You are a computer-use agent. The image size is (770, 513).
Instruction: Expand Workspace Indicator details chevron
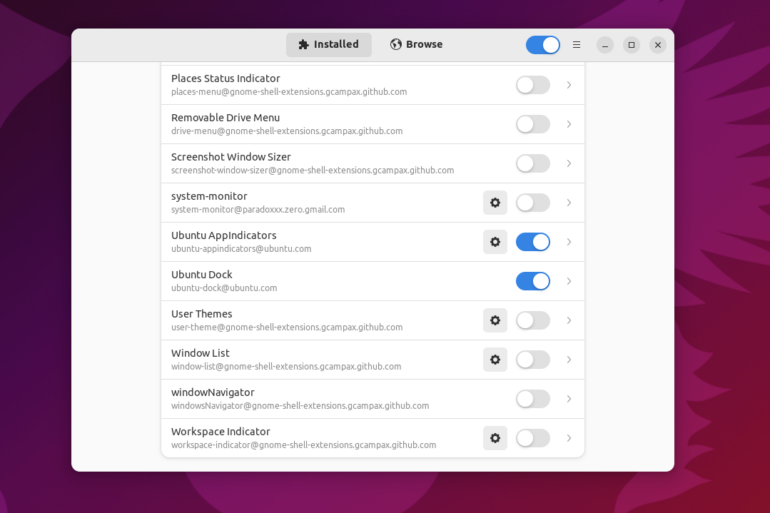coord(569,438)
